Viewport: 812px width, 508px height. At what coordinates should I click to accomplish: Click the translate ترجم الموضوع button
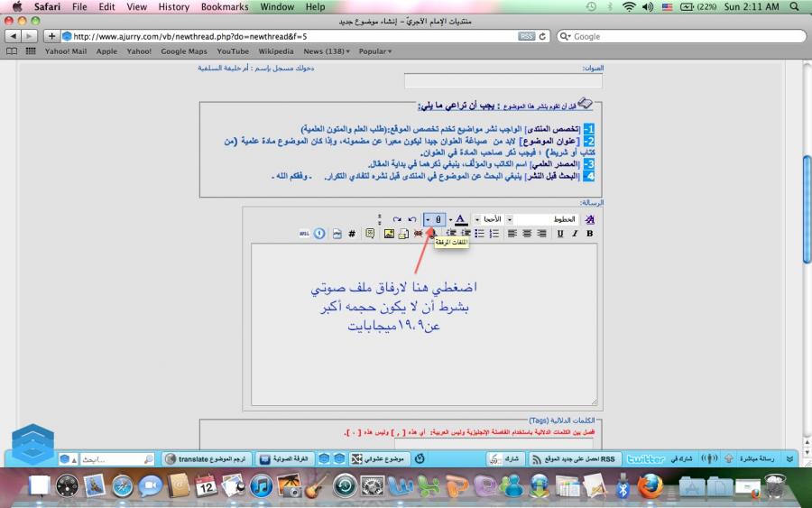pyautogui.click(x=207, y=459)
